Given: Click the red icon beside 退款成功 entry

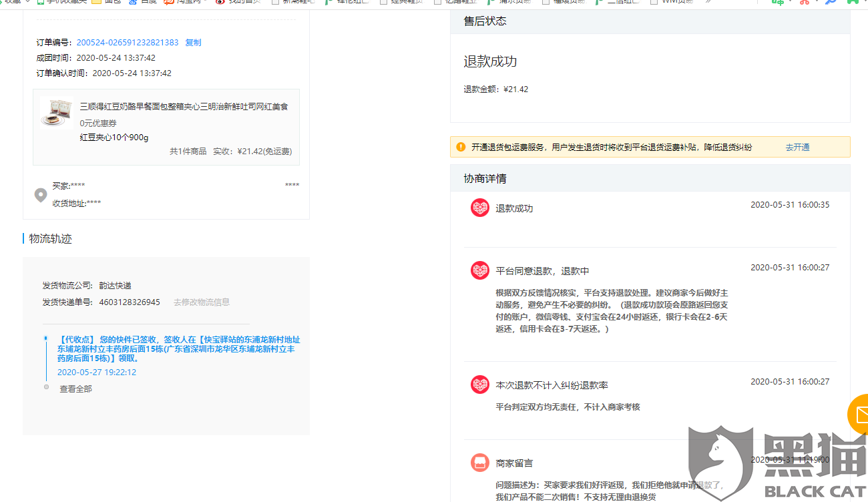Looking at the screenshot, I should click(x=480, y=208).
